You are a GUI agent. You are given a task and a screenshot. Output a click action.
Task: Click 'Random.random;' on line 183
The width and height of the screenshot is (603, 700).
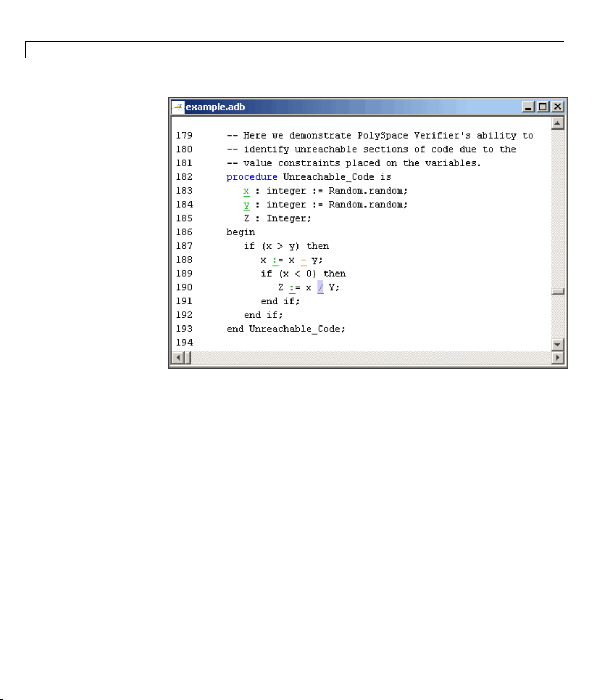pos(368,191)
